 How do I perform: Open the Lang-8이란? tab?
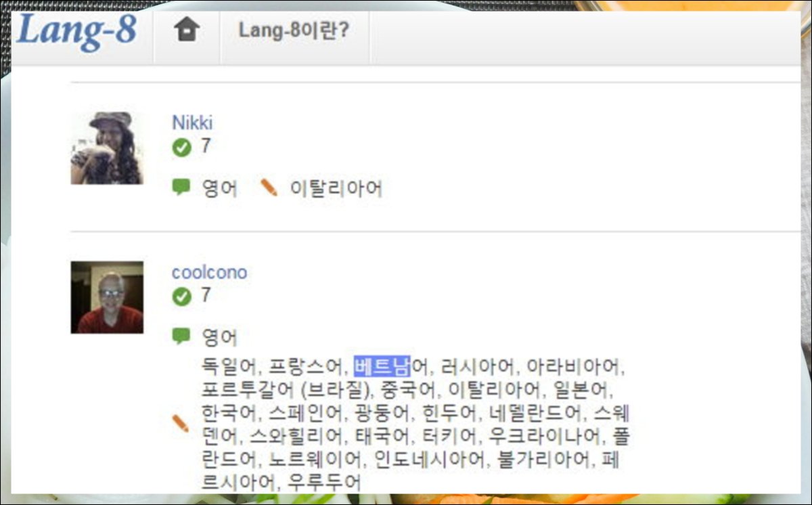point(294,31)
